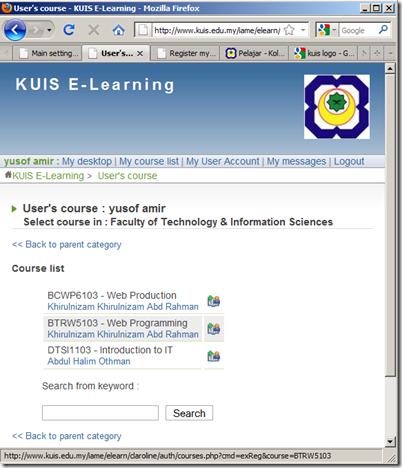Close the User's course tab
Image resolution: width=402 pixels, height=468 pixels.
[140, 53]
